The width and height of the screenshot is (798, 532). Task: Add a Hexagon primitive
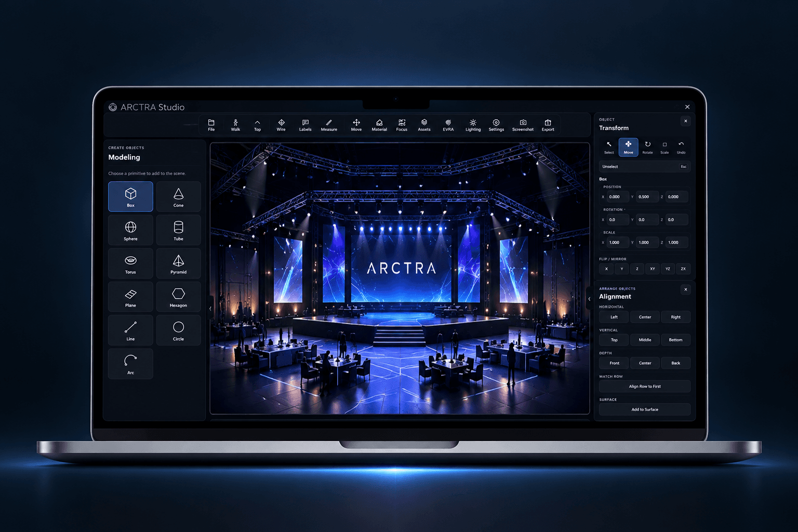pos(178,297)
